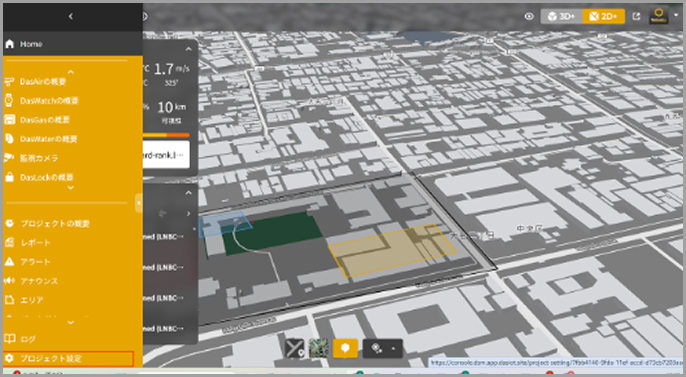Switch to 2D+ view mode
Image resolution: width=686 pixels, height=377 pixels.
click(x=603, y=17)
